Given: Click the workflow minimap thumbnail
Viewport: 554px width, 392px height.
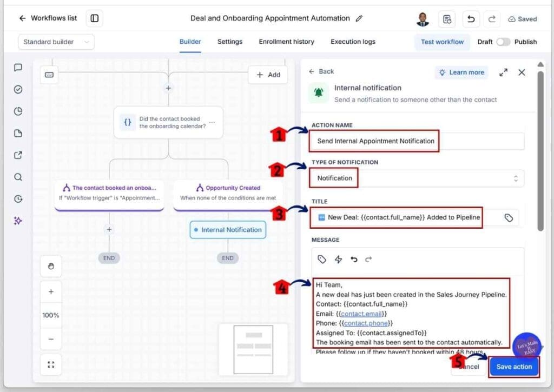Looking at the screenshot, I should (x=253, y=350).
